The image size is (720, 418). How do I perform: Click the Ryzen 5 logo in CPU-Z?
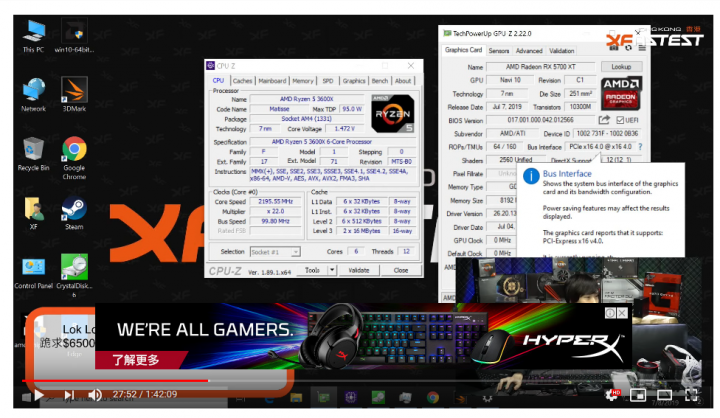coord(393,113)
